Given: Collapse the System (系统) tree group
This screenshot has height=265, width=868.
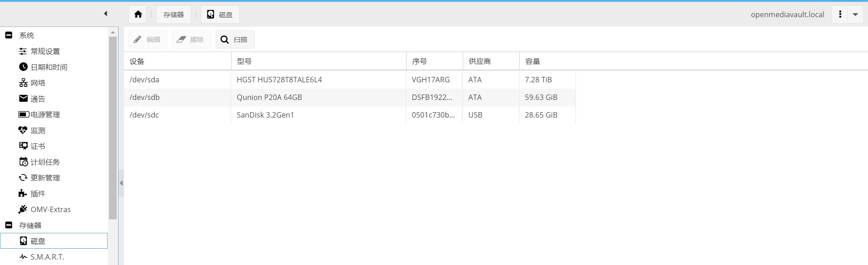Looking at the screenshot, I should coord(9,35).
